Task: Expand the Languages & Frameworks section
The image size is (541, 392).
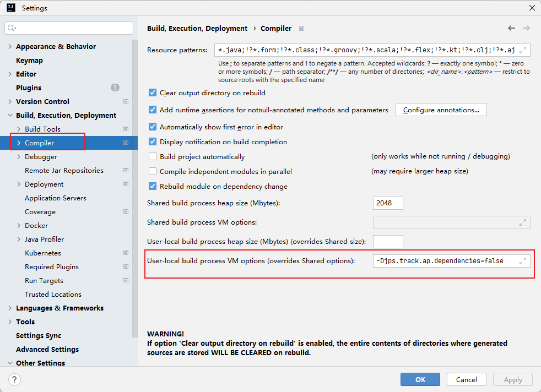Action: pos(9,308)
